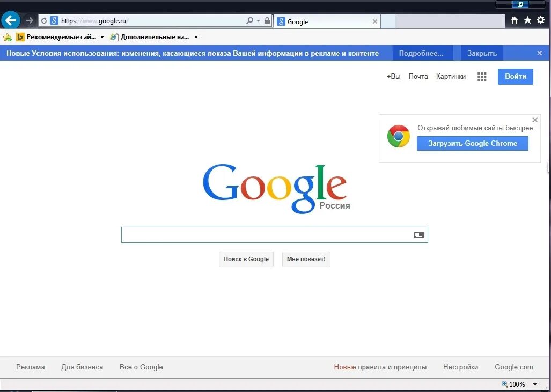
Task: Expand the Дополнительные на... dropdown arrow
Action: (196, 37)
